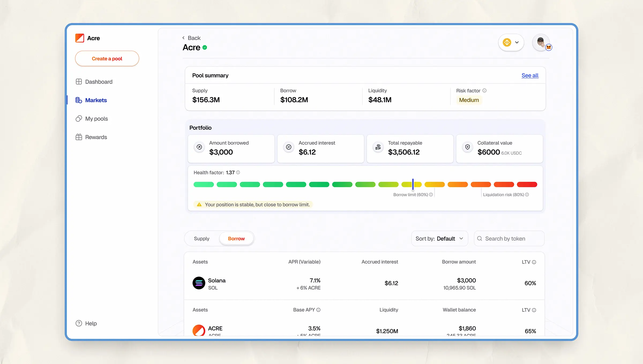
Task: Click the Risk factor info icon
Action: click(x=484, y=90)
